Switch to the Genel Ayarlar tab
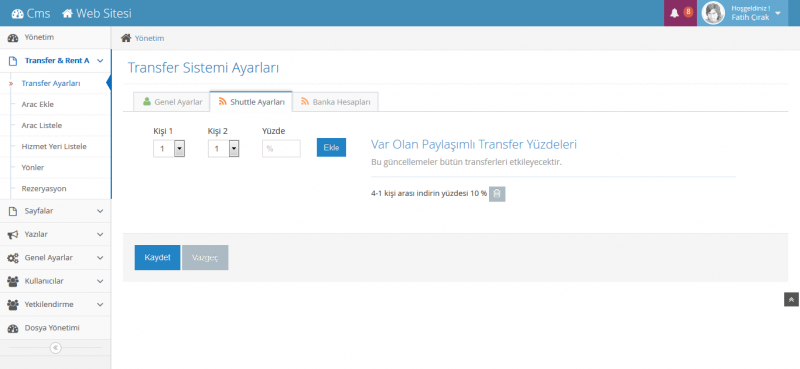This screenshot has height=369, width=800. 172,102
